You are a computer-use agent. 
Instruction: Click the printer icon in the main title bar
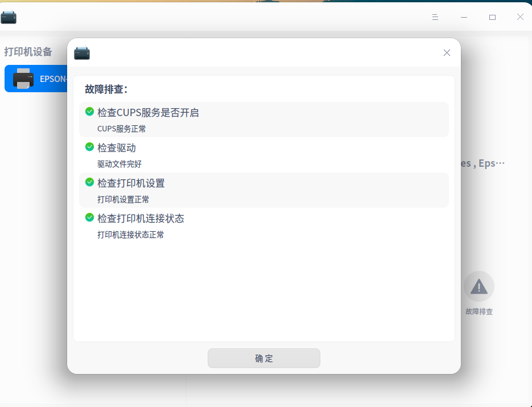point(9,17)
